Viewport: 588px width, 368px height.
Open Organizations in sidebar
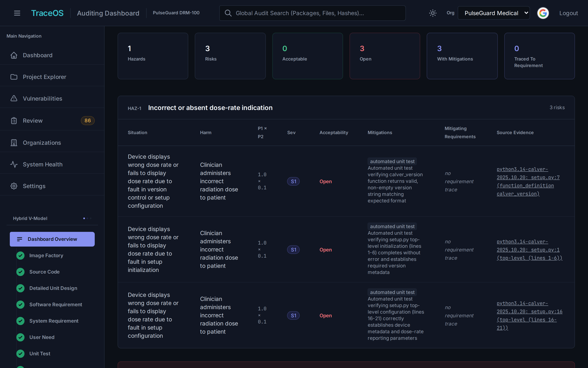coord(52,143)
